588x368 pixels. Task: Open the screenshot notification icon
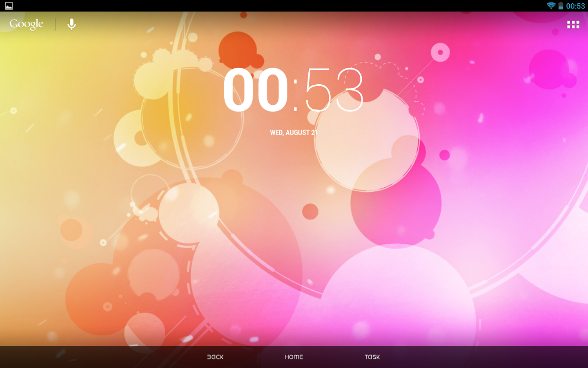[x=9, y=6]
